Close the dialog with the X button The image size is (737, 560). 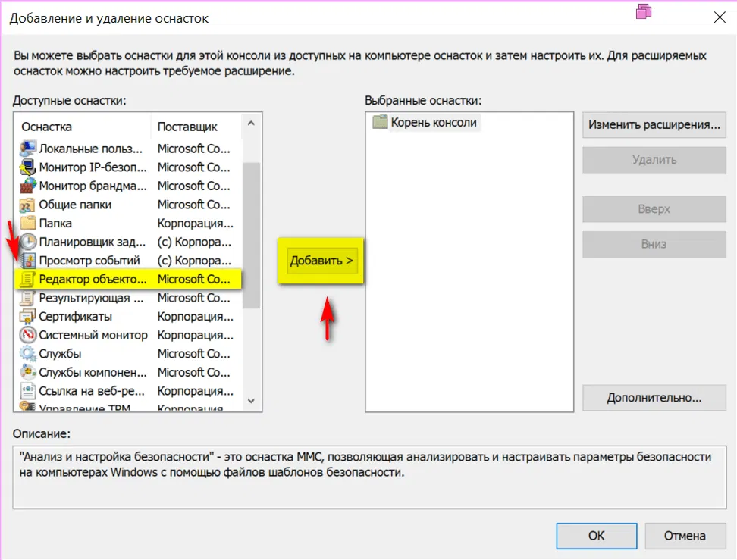click(x=720, y=17)
